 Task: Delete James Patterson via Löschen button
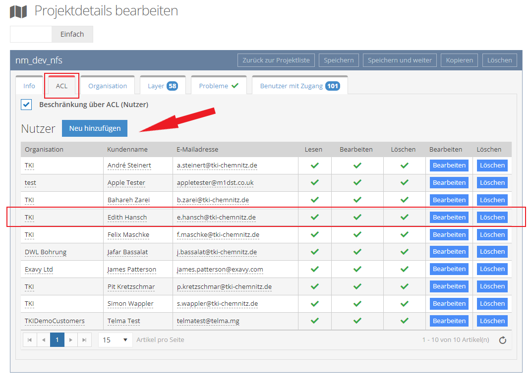click(492, 269)
